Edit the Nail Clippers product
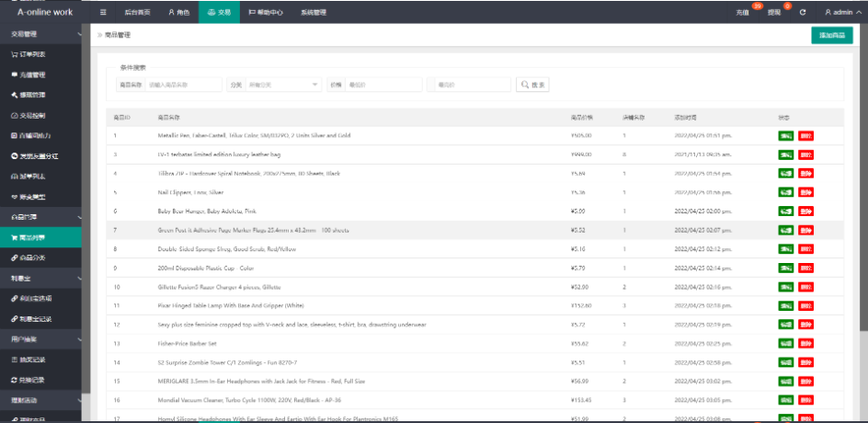This screenshot has height=423, width=868. (x=785, y=192)
